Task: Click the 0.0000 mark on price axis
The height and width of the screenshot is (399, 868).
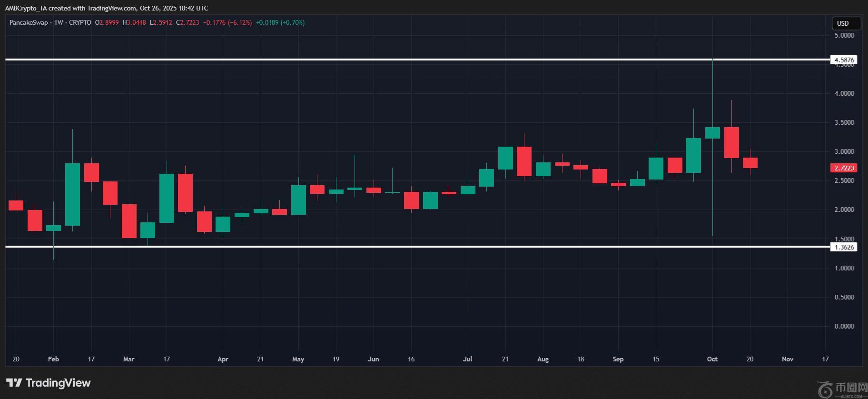Action: 844,326
